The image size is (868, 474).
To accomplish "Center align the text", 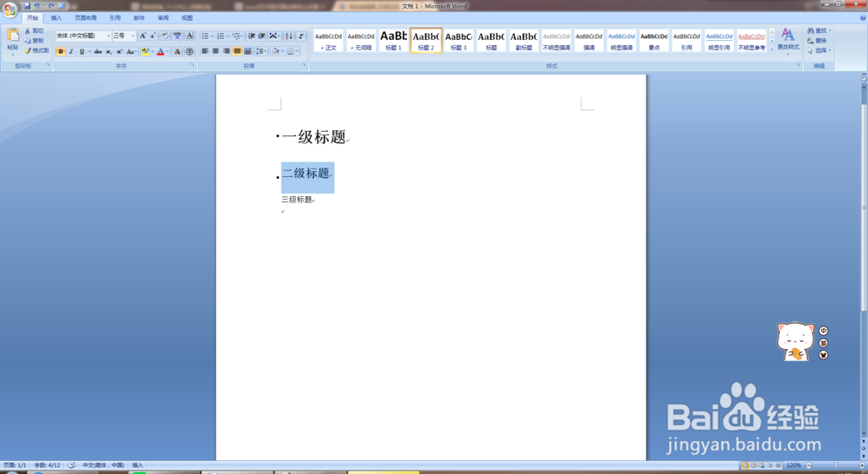I will point(215,51).
